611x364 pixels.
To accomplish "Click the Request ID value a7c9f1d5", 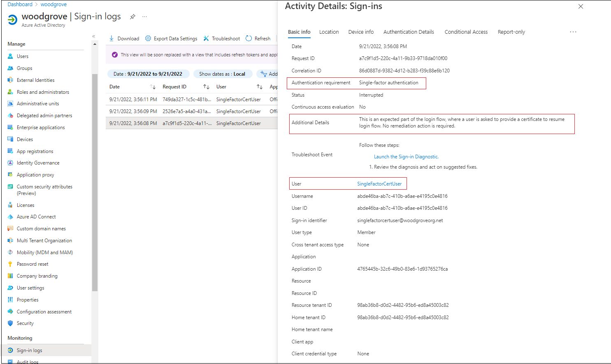I will pos(403,58).
